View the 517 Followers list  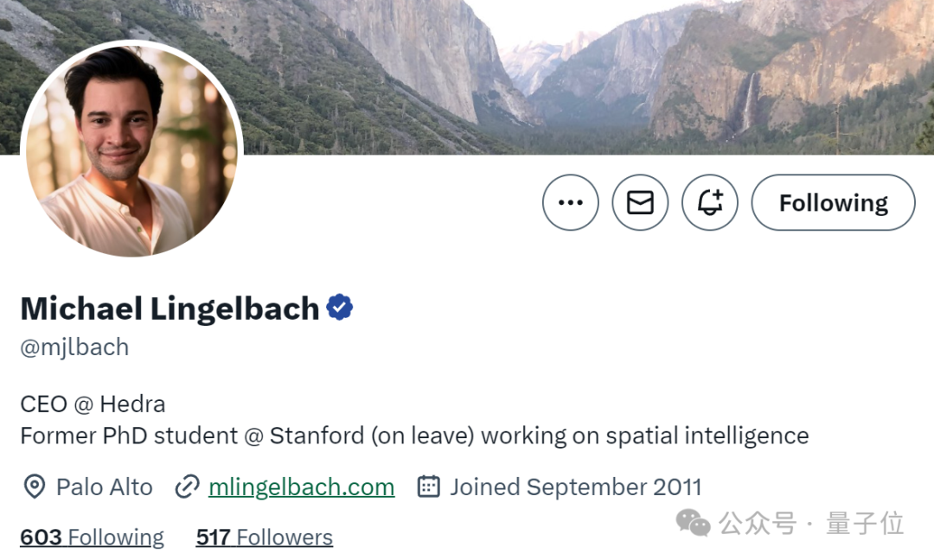coord(264,538)
